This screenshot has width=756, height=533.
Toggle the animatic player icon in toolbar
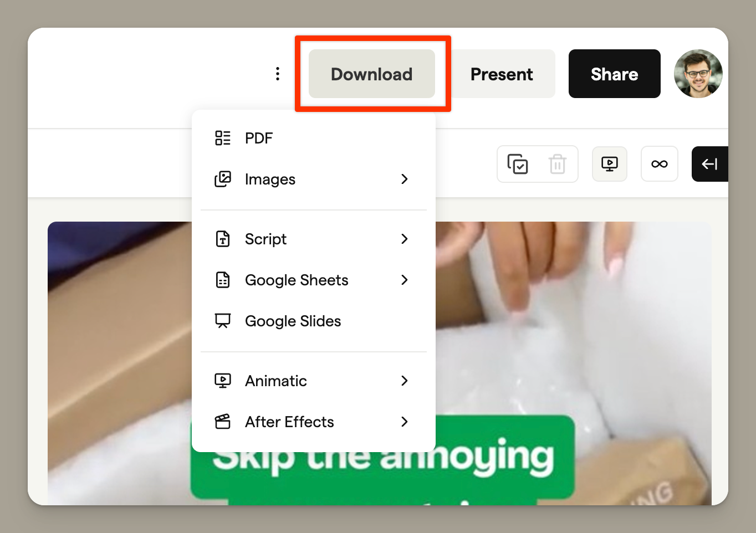point(609,164)
